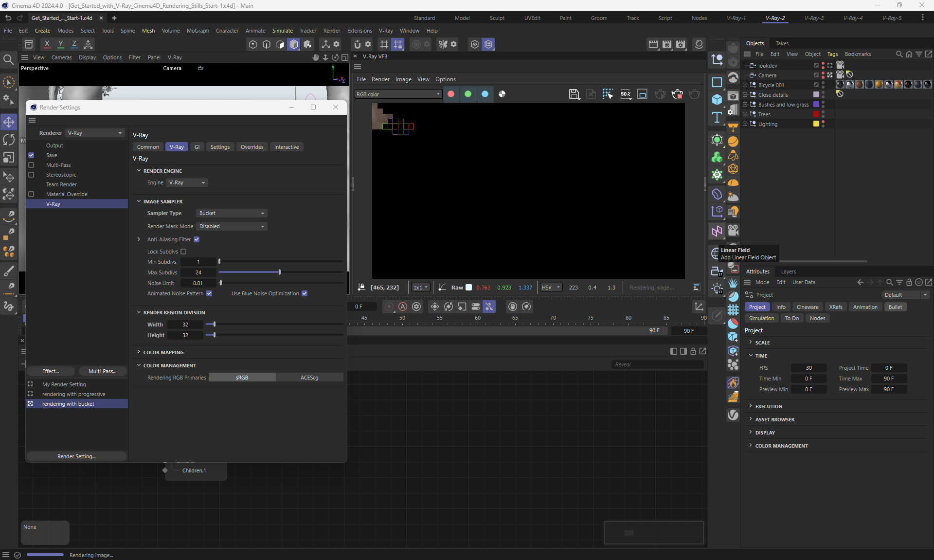Toggle the red channel button in VFB
934x560 pixels.
pos(451,94)
